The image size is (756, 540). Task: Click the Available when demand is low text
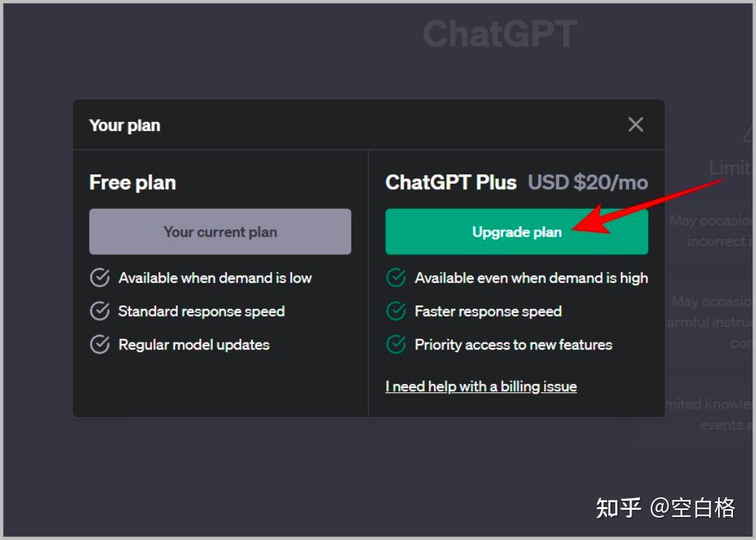tap(215, 278)
